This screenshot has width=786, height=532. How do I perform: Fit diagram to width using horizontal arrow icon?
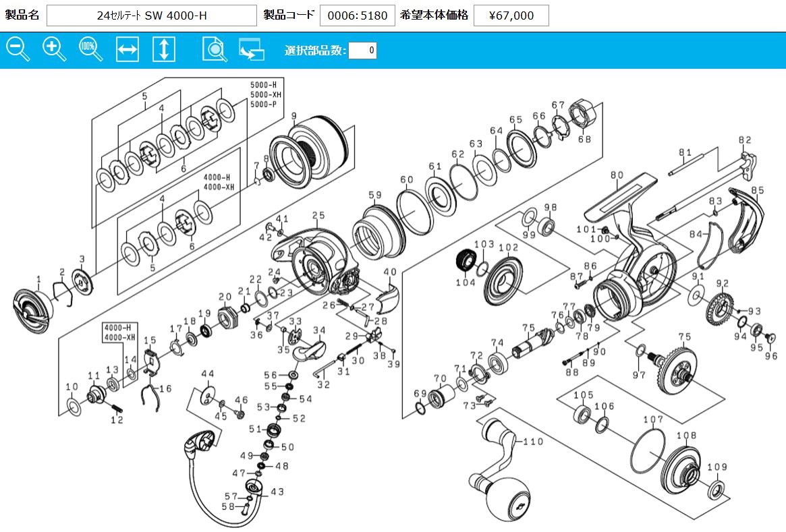128,50
